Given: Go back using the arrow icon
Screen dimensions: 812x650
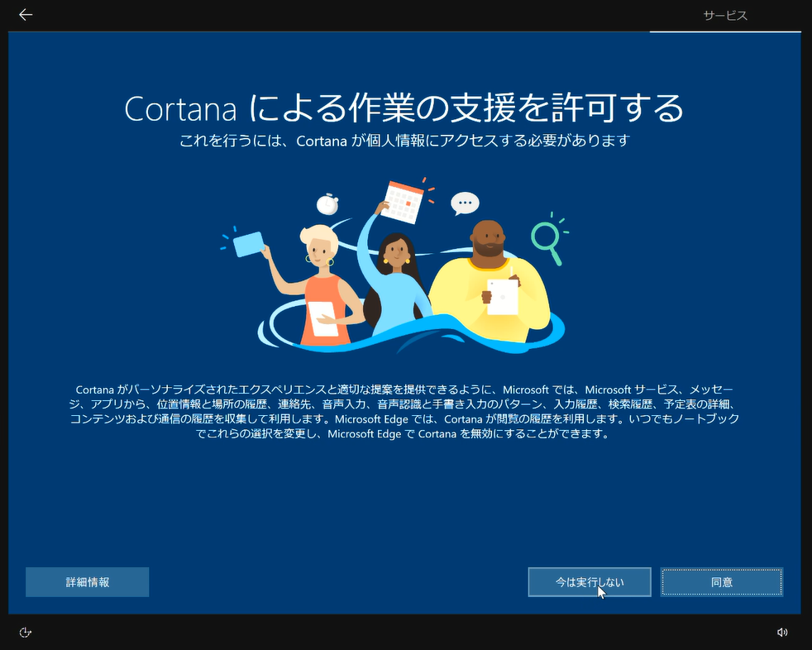Looking at the screenshot, I should tap(26, 15).
